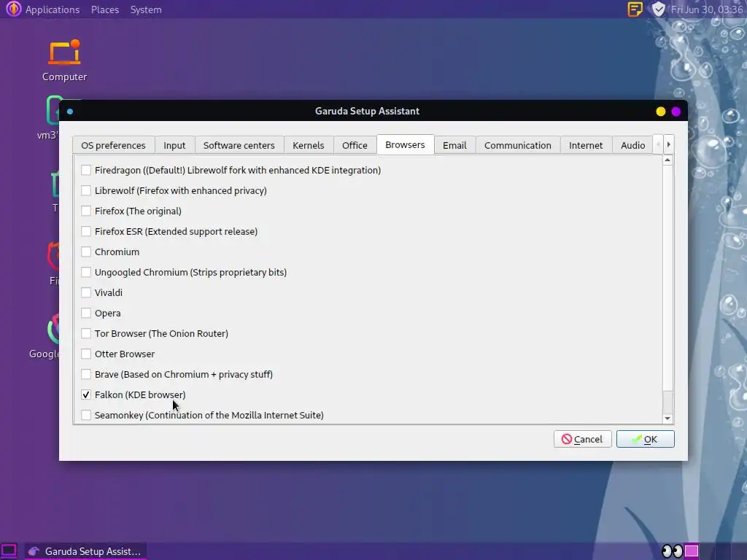Click the pink workspace switcher square
The width and height of the screenshot is (747, 560).
click(x=692, y=551)
